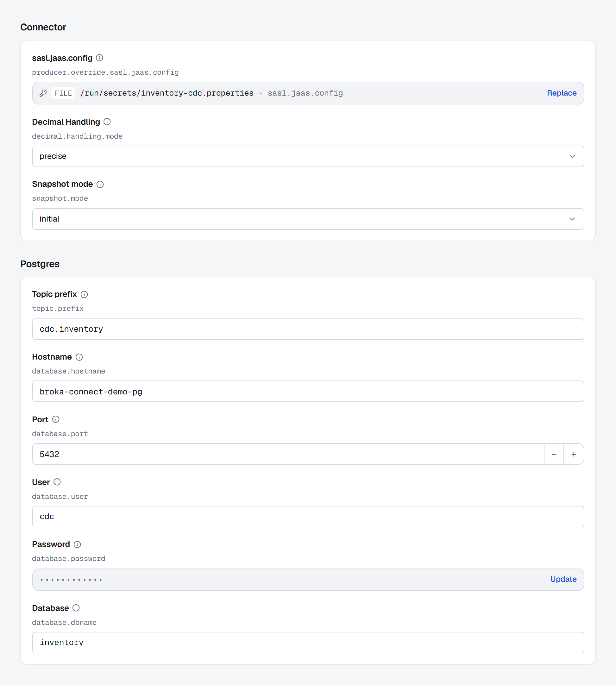Screen dimensions: 616x685
Task: Click the snapshot.mode key text
Action: [x=60, y=198]
